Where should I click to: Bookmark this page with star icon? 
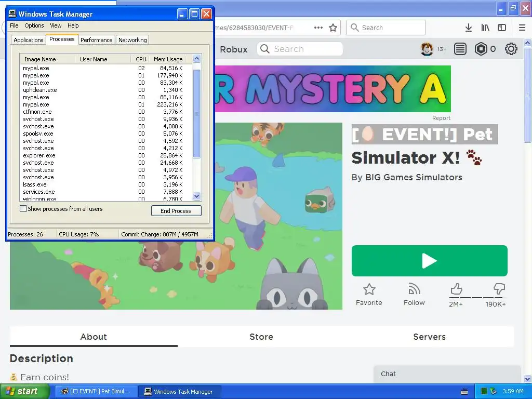(x=333, y=28)
